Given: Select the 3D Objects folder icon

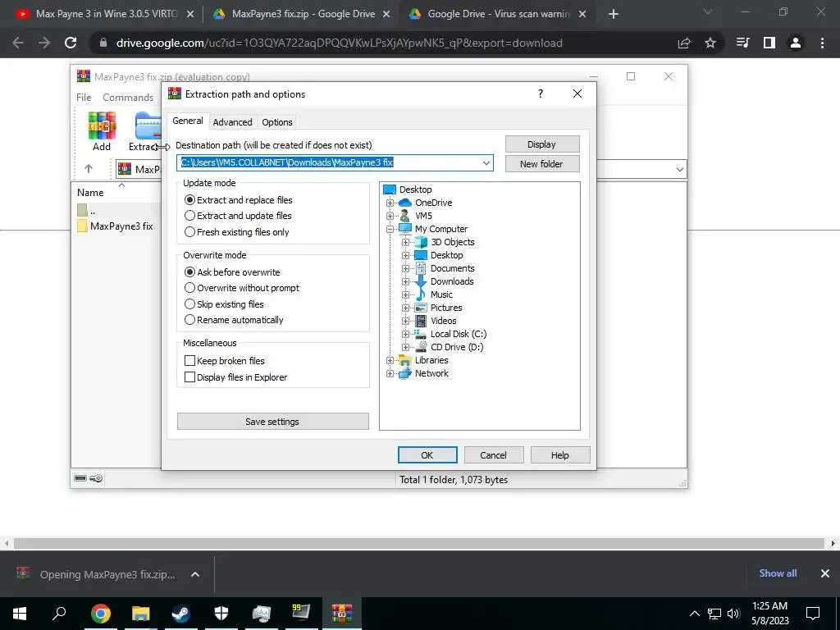Looking at the screenshot, I should coord(421,242).
